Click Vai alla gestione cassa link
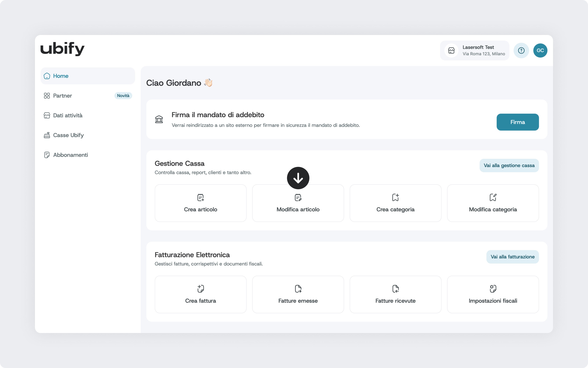Viewport: 588px width, 368px height. (509, 165)
